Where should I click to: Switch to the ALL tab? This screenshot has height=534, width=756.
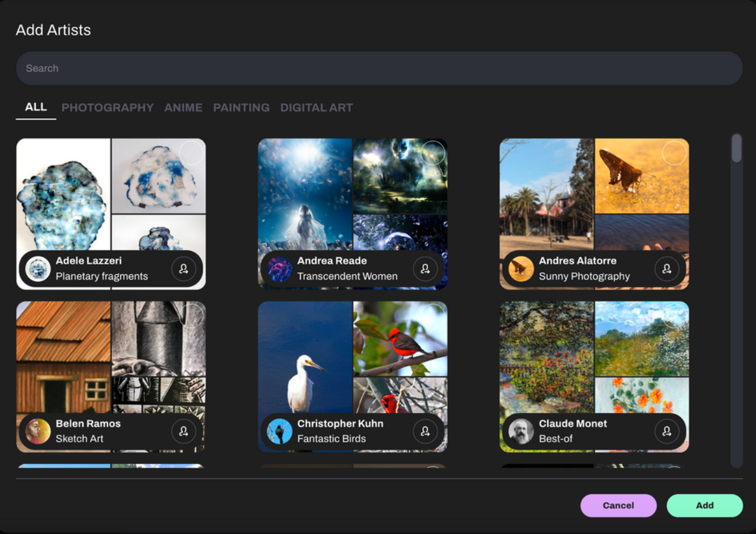click(36, 107)
